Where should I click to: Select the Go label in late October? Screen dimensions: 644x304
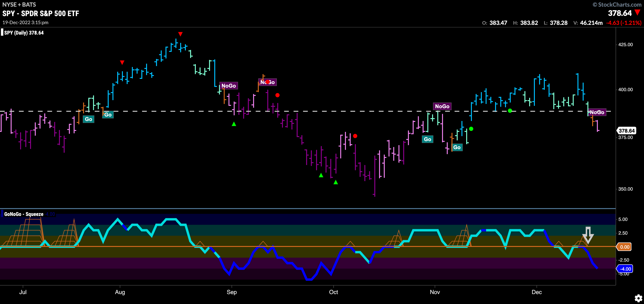pyautogui.click(x=428, y=139)
